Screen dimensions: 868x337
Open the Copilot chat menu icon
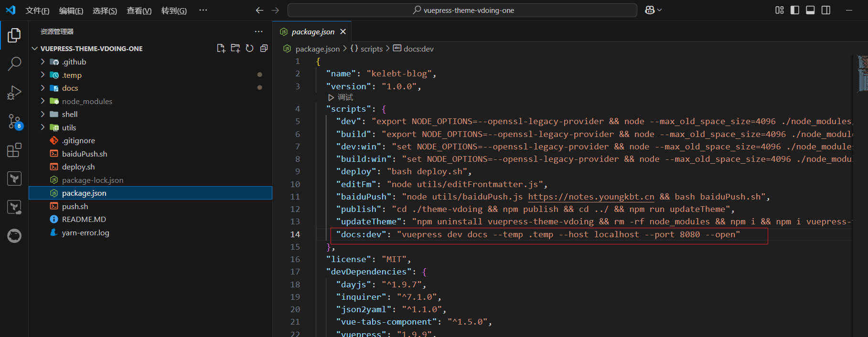click(653, 10)
